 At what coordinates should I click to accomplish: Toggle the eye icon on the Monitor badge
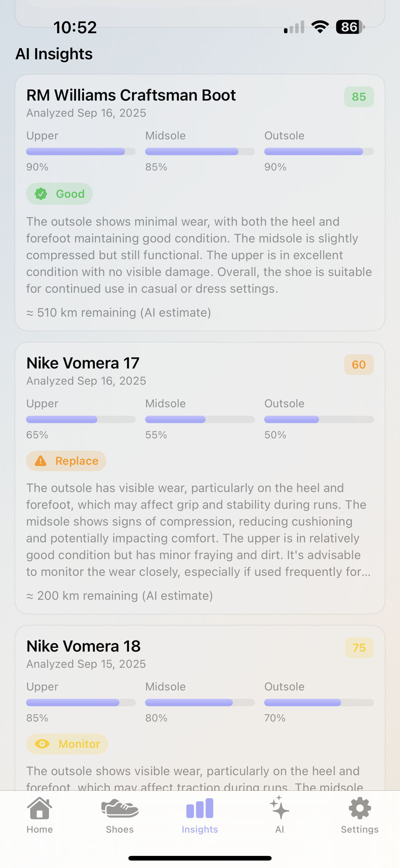[42, 744]
